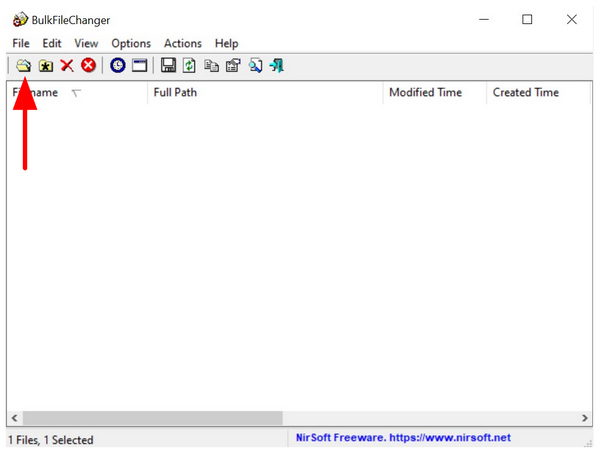Click the Find magnifier icon

(255, 65)
